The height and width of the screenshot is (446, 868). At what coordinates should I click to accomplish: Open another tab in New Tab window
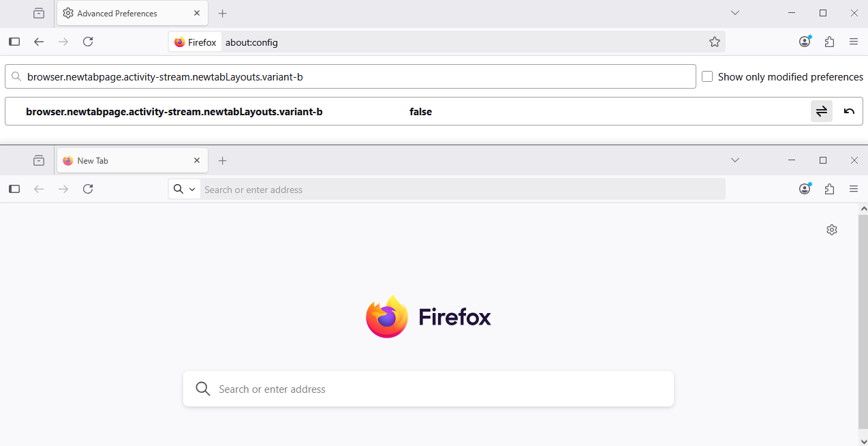click(x=222, y=160)
